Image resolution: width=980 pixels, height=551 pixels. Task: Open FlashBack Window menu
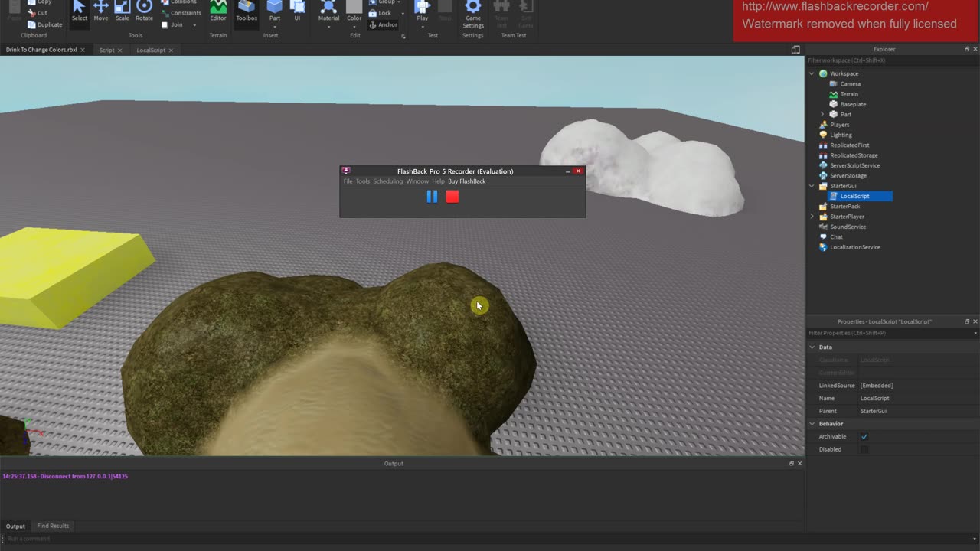coord(417,181)
